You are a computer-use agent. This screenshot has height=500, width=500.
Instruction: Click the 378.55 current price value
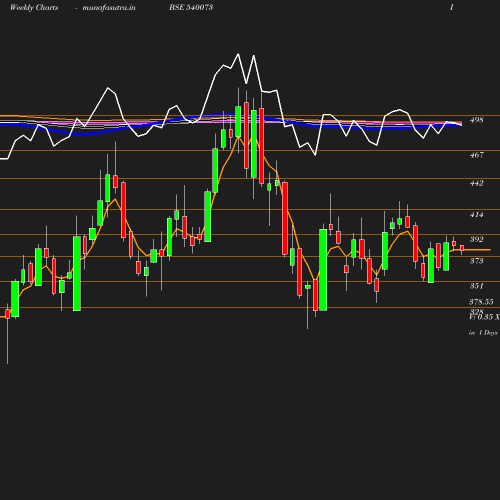point(481,302)
